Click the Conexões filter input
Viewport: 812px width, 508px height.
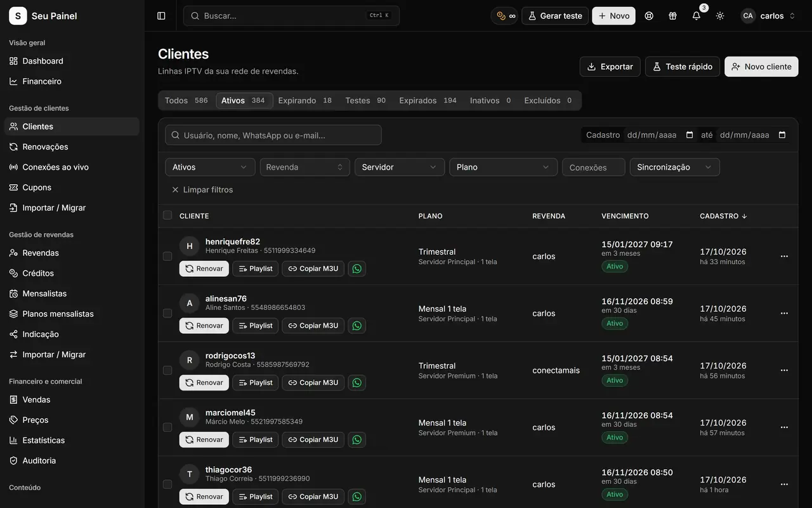(x=594, y=168)
